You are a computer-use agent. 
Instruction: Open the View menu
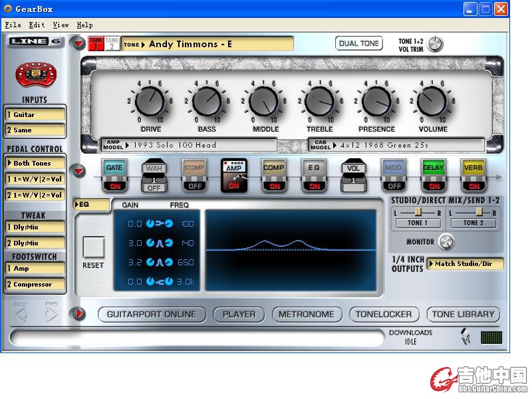(61, 25)
